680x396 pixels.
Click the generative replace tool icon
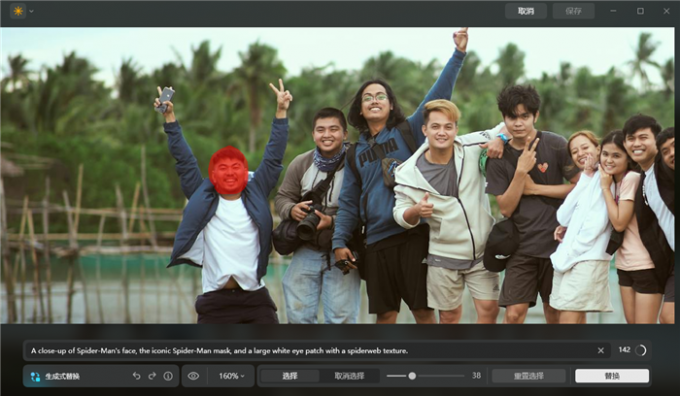click(x=36, y=376)
